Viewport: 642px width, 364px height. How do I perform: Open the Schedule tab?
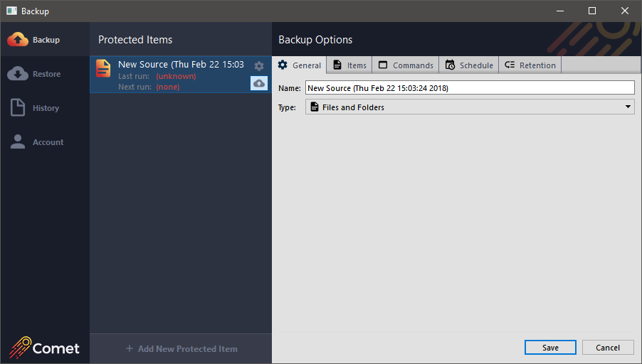click(x=469, y=65)
